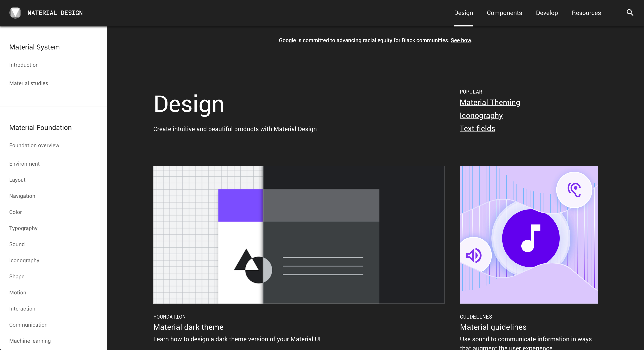Viewport: 644px width, 350px height.
Task: Click the Material guidelines article title
Action: pyautogui.click(x=493, y=327)
